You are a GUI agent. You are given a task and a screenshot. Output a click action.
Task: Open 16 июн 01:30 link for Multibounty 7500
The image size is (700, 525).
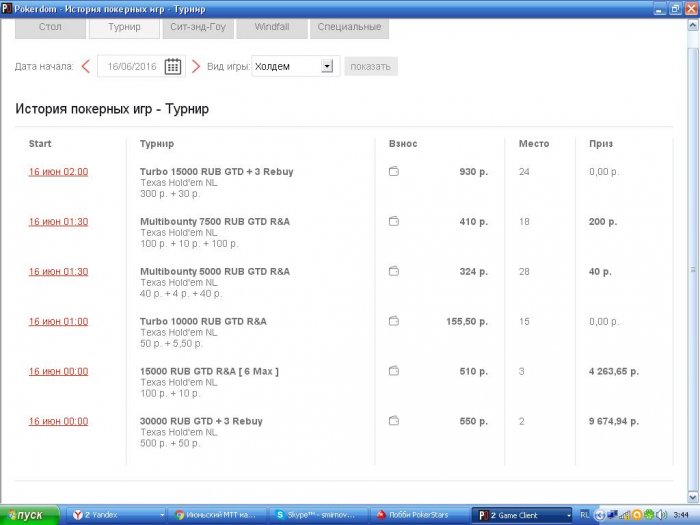(x=58, y=222)
